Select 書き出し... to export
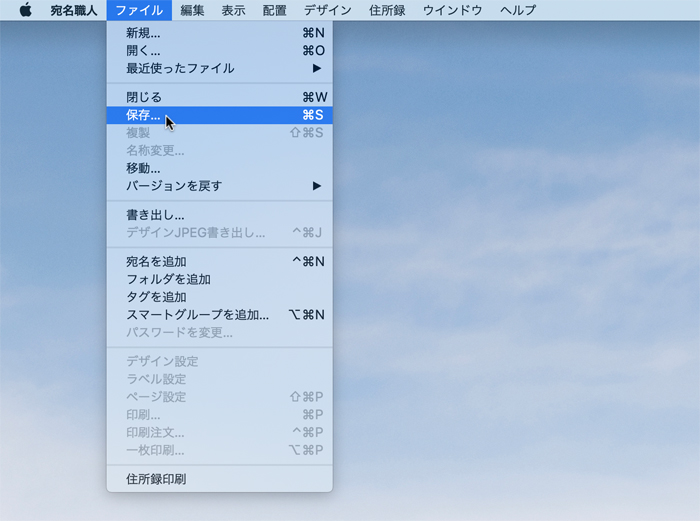 pos(155,215)
